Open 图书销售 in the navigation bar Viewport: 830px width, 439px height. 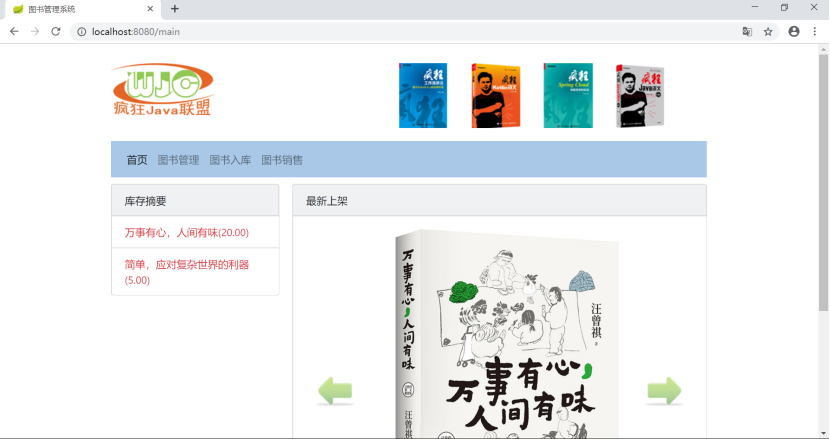(x=282, y=160)
